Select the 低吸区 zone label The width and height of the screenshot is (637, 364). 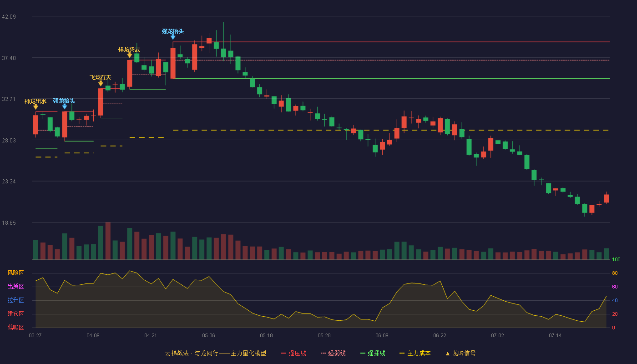point(15,327)
